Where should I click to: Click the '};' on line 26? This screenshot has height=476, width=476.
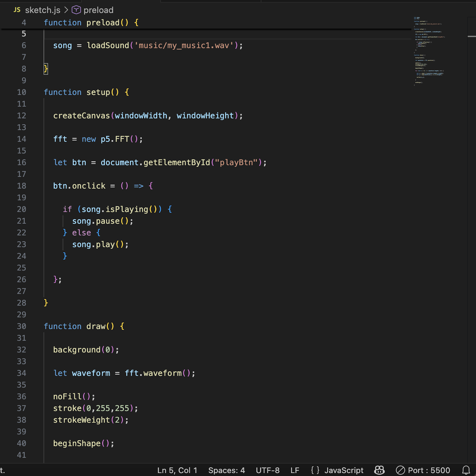pyautogui.click(x=57, y=280)
